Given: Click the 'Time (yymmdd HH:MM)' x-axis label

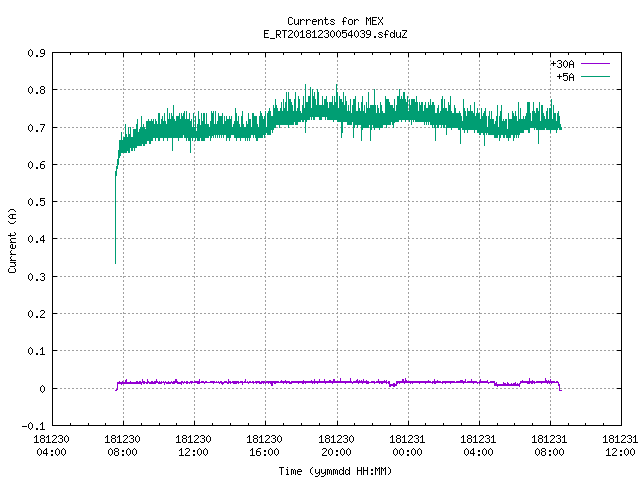Looking at the screenshot, I should [x=335, y=471].
